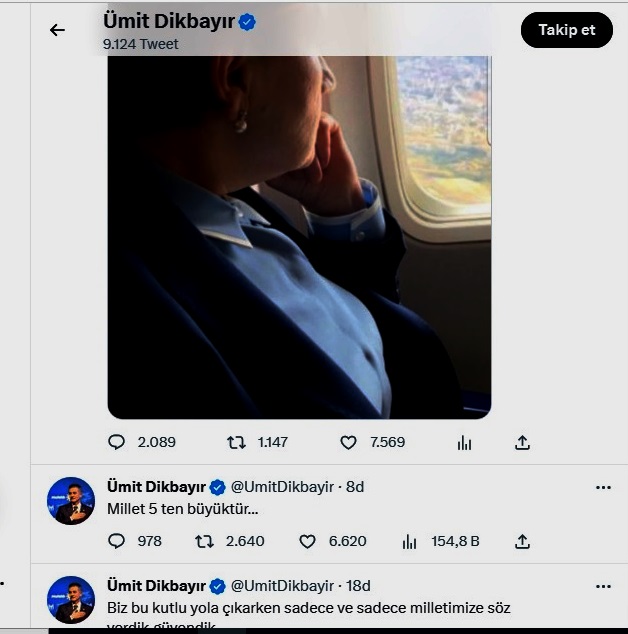Click the avatar on the 18d tweet
Viewport: 628px width, 634px height.
click(71, 599)
